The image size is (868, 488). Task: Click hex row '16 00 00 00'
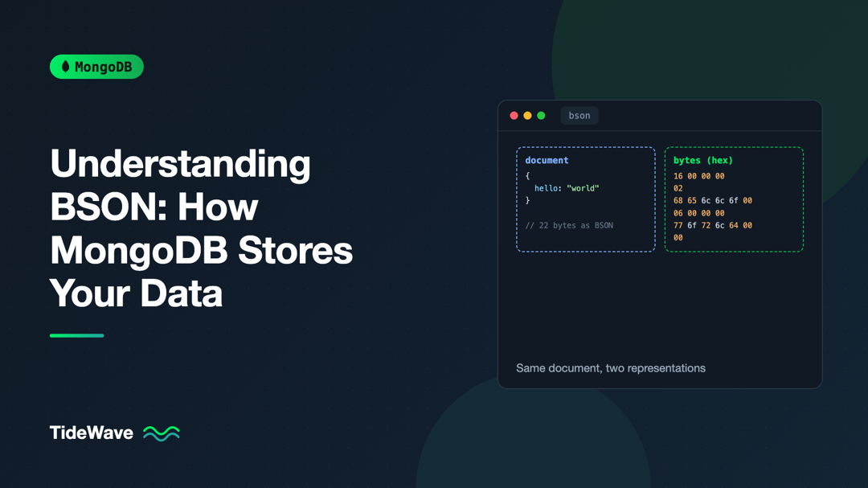coord(698,176)
